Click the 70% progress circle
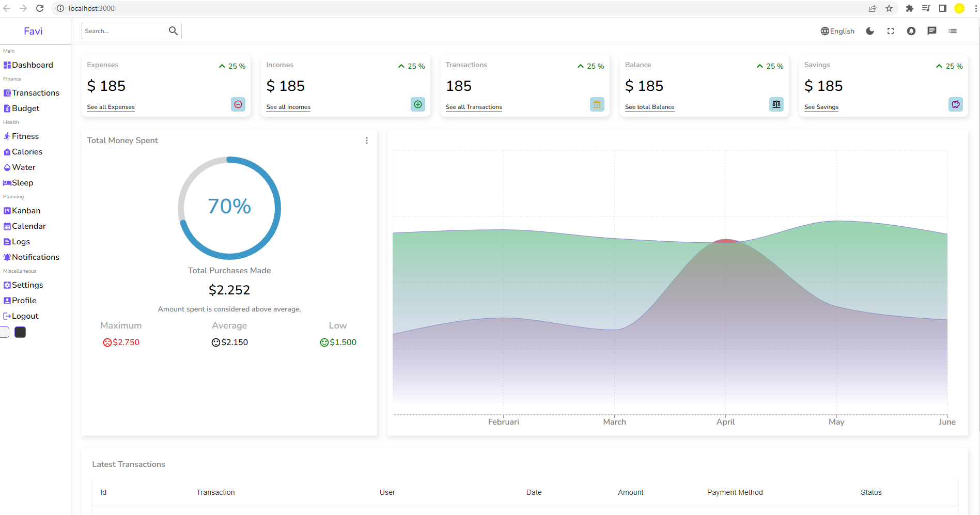The height and width of the screenshot is (515, 980). pos(229,207)
